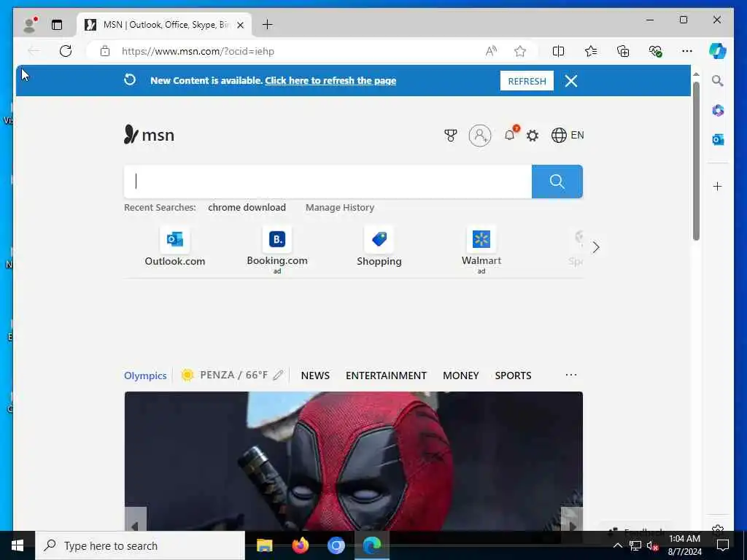Viewport: 747px width, 560px height.
Task: Open the notifications bell
Action: pos(510,135)
